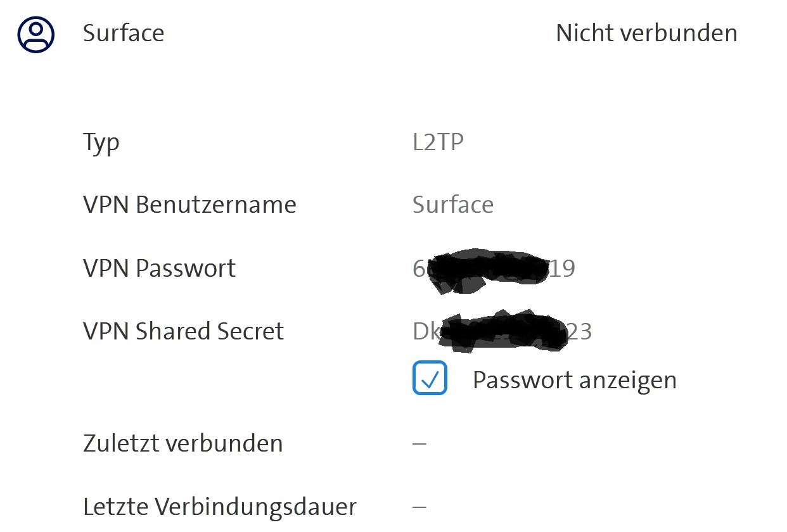The width and height of the screenshot is (787, 532).
Task: Click the user profile icon beside Surface
Action: tap(36, 34)
